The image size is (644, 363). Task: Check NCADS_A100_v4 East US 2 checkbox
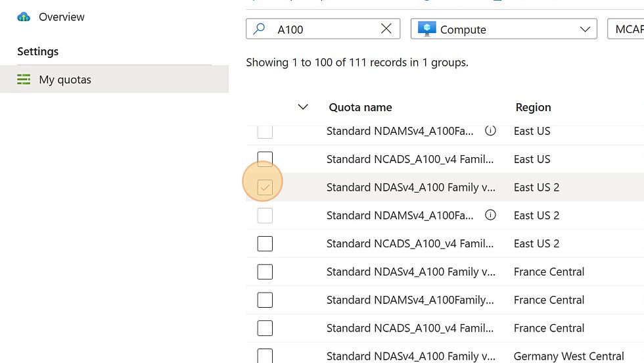point(265,243)
